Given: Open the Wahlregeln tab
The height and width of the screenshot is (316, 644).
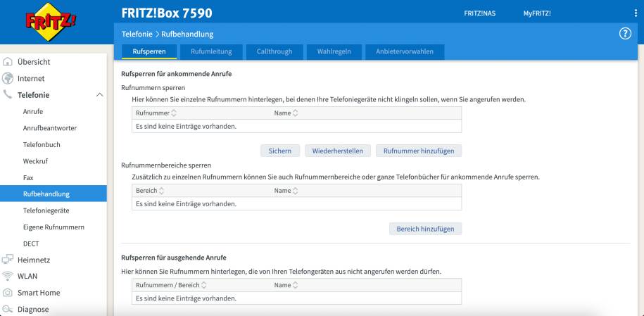Looking at the screenshot, I should click(x=334, y=52).
